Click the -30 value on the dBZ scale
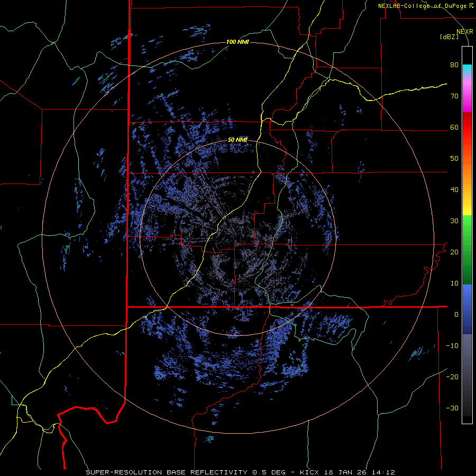 (x=452, y=408)
